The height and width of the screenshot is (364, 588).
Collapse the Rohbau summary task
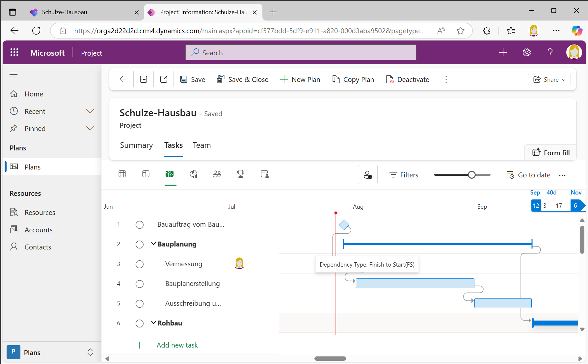153,323
